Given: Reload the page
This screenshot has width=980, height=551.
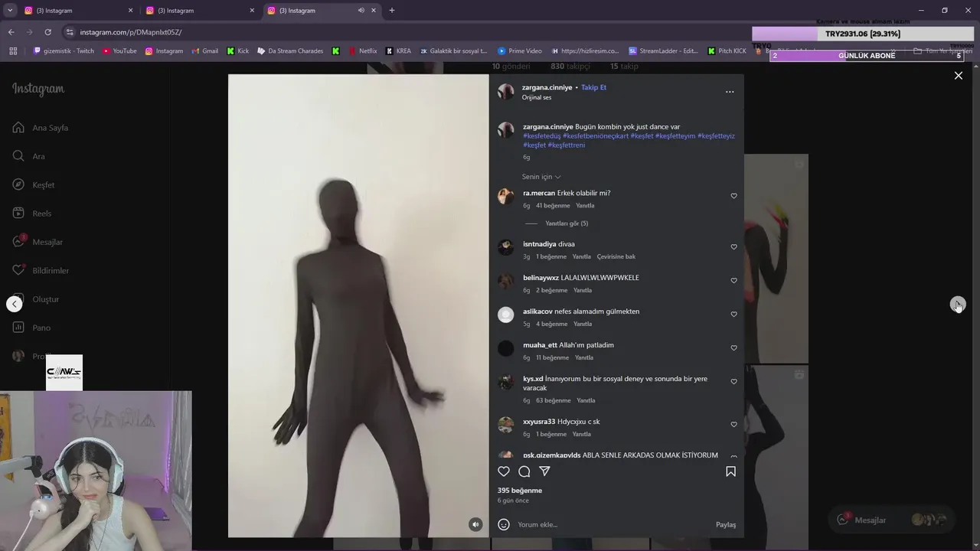Looking at the screenshot, I should pos(47,32).
